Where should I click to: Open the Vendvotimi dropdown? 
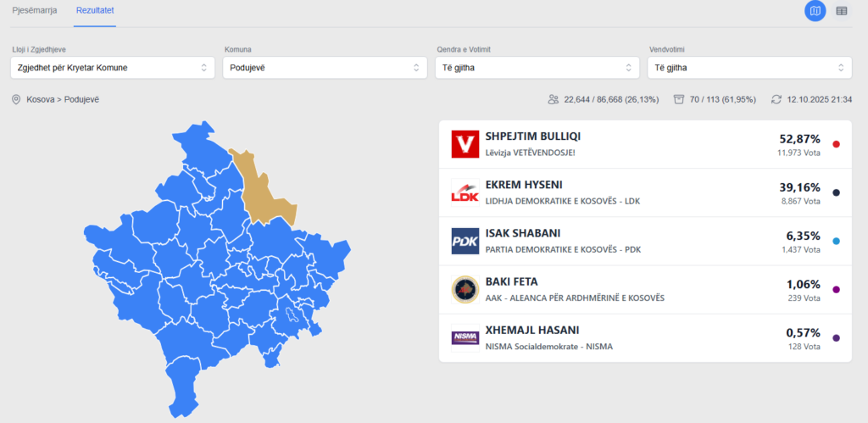point(749,68)
